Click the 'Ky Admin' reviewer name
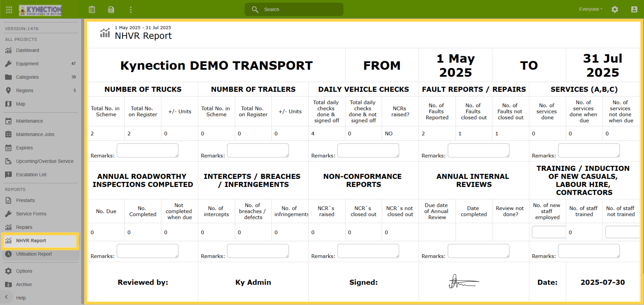 (253, 282)
